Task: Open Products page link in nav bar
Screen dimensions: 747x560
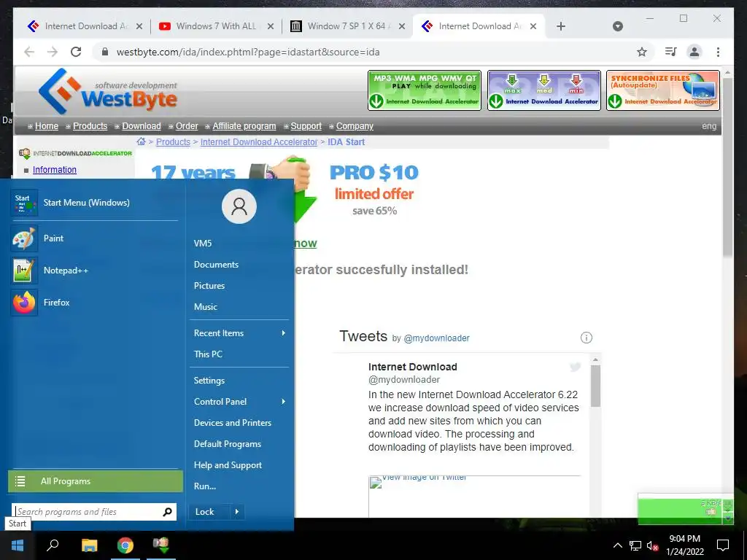Action: pos(90,126)
